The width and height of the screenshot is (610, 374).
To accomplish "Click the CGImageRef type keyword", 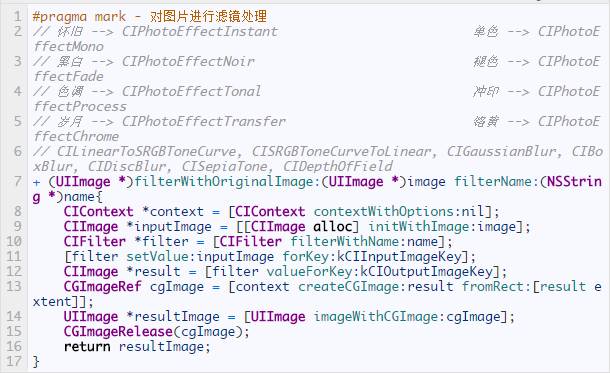I will (103, 287).
